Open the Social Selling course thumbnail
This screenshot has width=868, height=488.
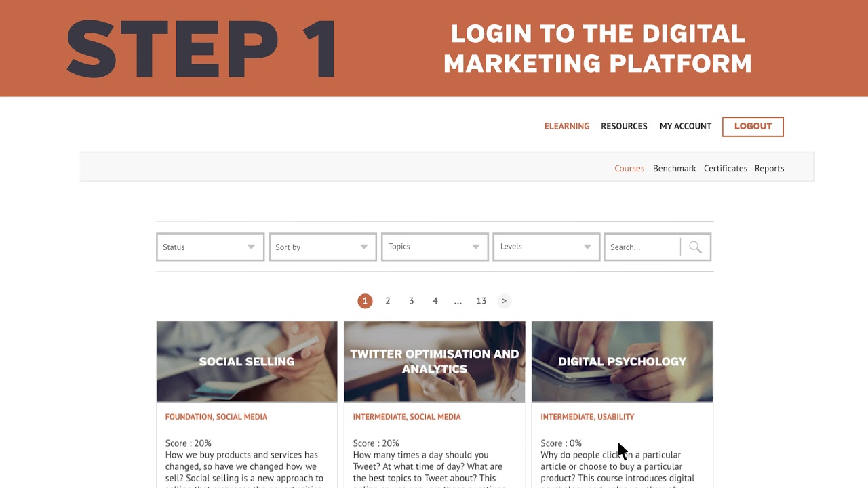(247, 361)
